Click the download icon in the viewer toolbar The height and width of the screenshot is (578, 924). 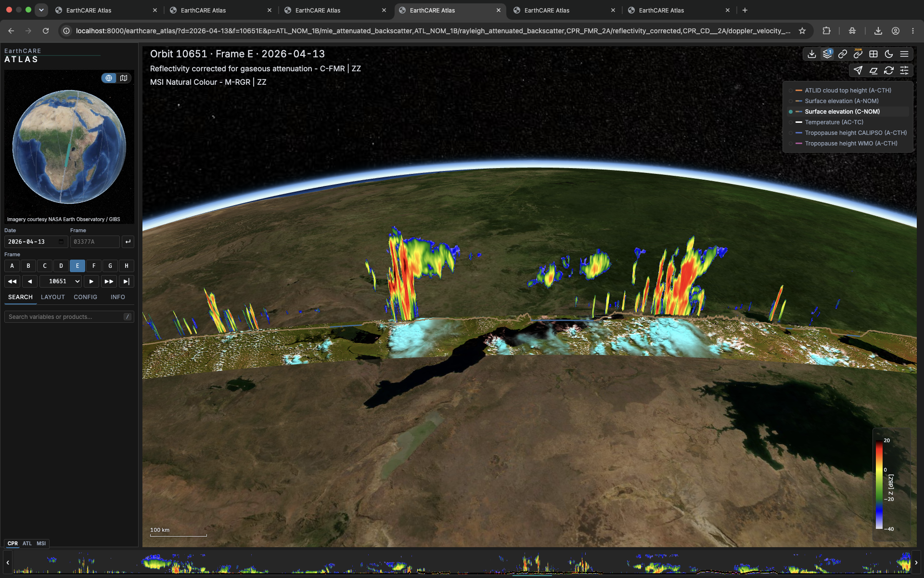pos(812,54)
